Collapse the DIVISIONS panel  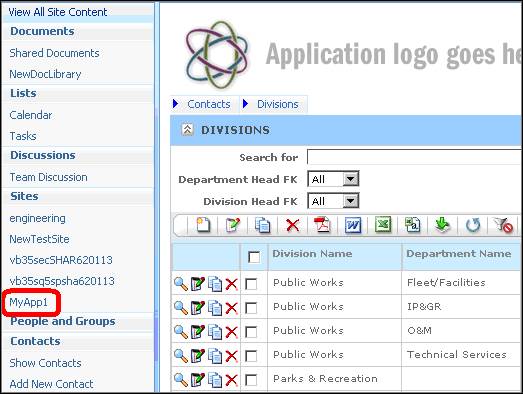coord(187,130)
